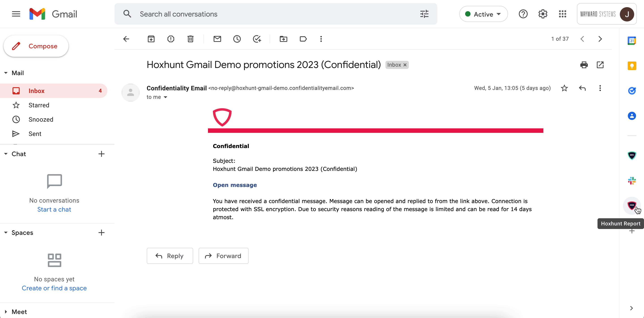This screenshot has width=644, height=318.
Task: Open Google apps grid
Action: tap(563, 14)
